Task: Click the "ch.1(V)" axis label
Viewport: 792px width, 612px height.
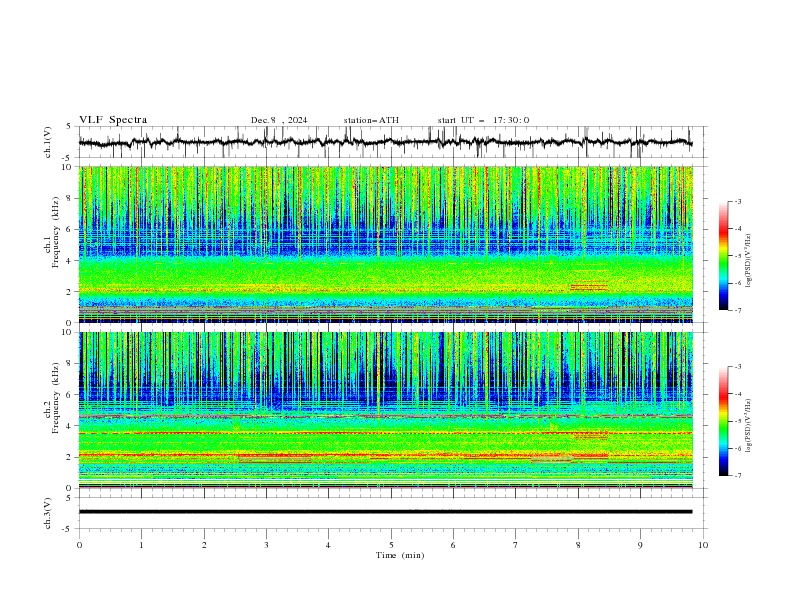Action: pos(48,142)
